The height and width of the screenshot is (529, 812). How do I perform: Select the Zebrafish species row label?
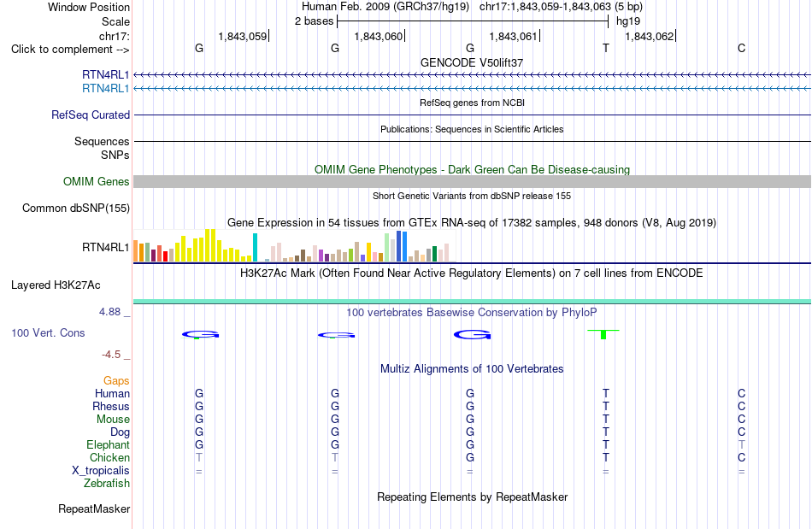[107, 483]
